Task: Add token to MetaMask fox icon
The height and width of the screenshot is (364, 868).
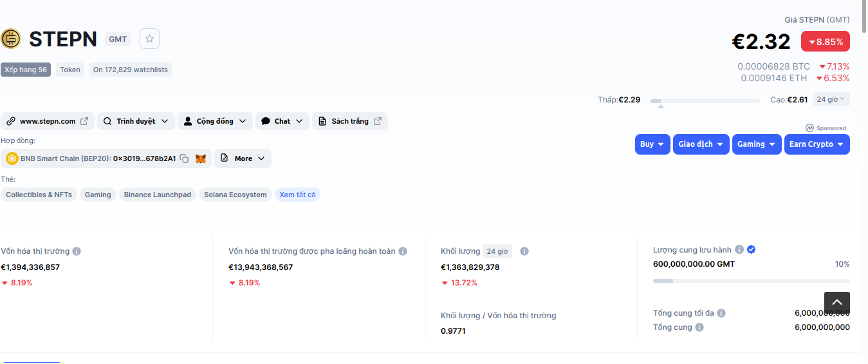Action: (x=201, y=158)
